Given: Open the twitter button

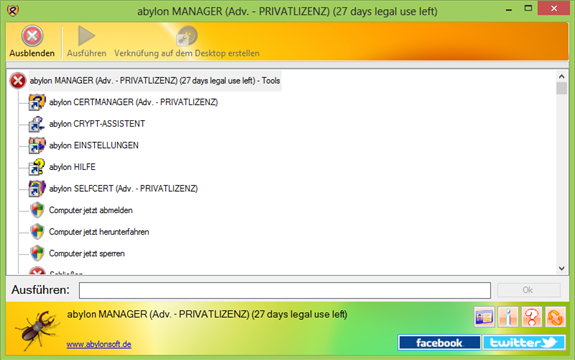Looking at the screenshot, I should click(524, 343).
